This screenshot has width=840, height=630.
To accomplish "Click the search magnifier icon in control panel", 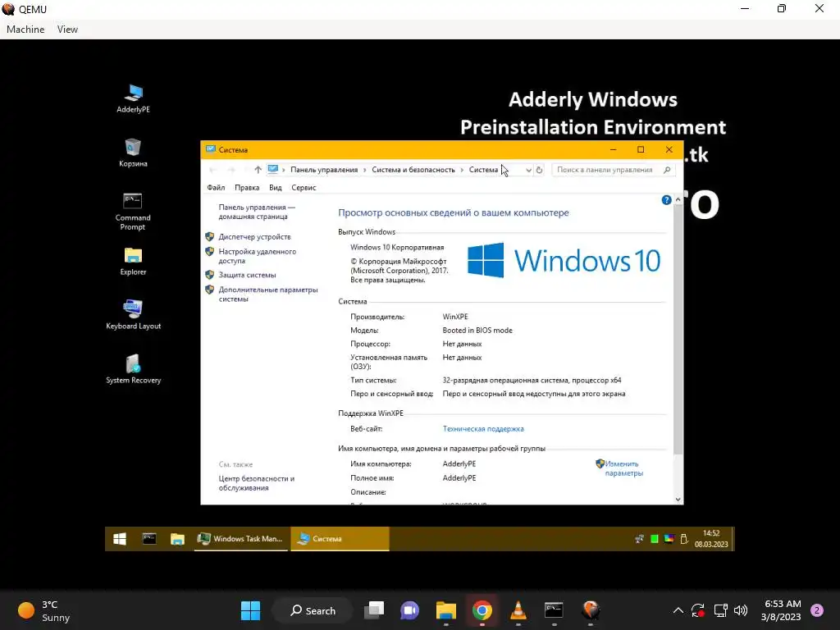I will (667, 170).
